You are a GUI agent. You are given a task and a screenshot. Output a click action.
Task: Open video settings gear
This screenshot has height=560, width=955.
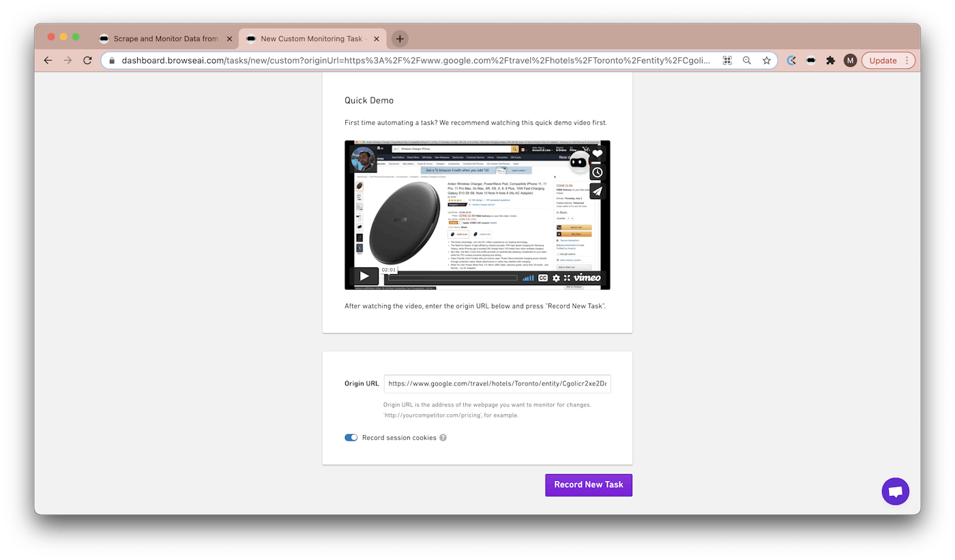(556, 278)
